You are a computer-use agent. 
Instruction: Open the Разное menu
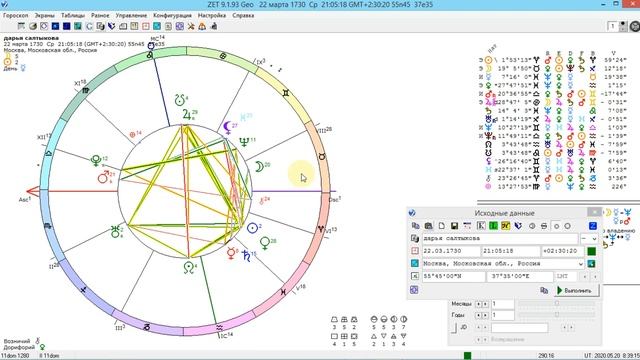tap(100, 15)
